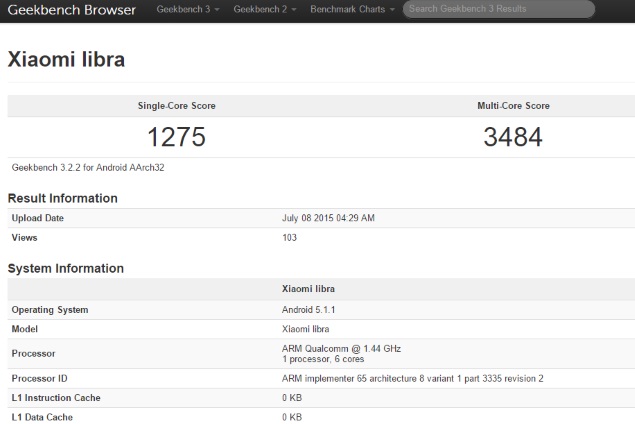Viewport: 635px width, 424px height.
Task: Click the Geekbench Browser logo
Action: tap(71, 9)
